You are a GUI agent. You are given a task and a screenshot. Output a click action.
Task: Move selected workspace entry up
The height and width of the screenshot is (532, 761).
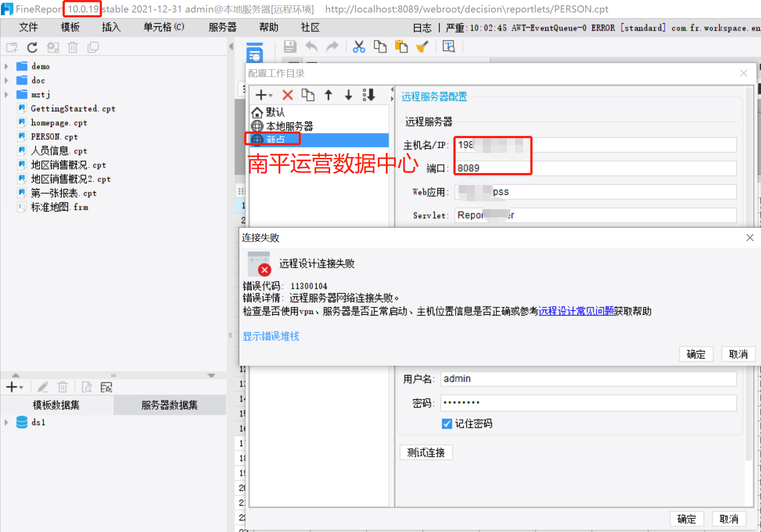coord(328,95)
